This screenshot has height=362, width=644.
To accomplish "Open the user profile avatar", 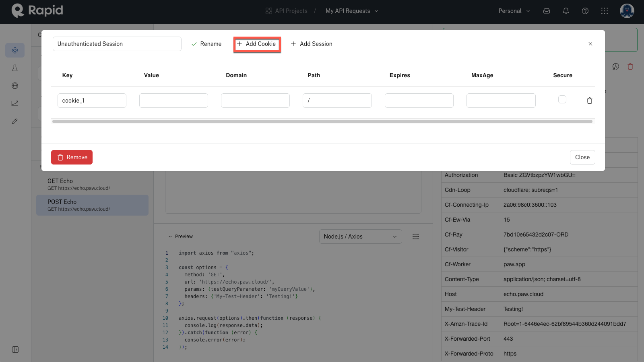I will (x=627, y=11).
